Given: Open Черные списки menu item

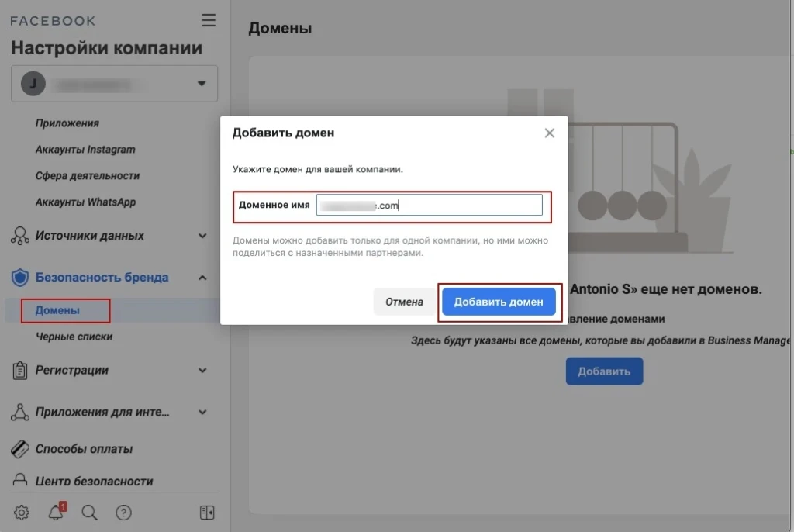Looking at the screenshot, I should pyautogui.click(x=74, y=337).
